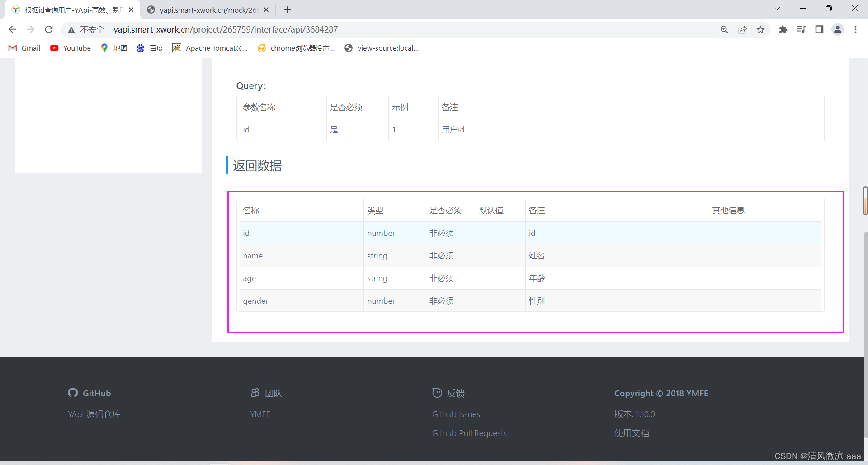868x465 pixels.
Task: Expand the tab search dropdown arrow
Action: pos(777,9)
